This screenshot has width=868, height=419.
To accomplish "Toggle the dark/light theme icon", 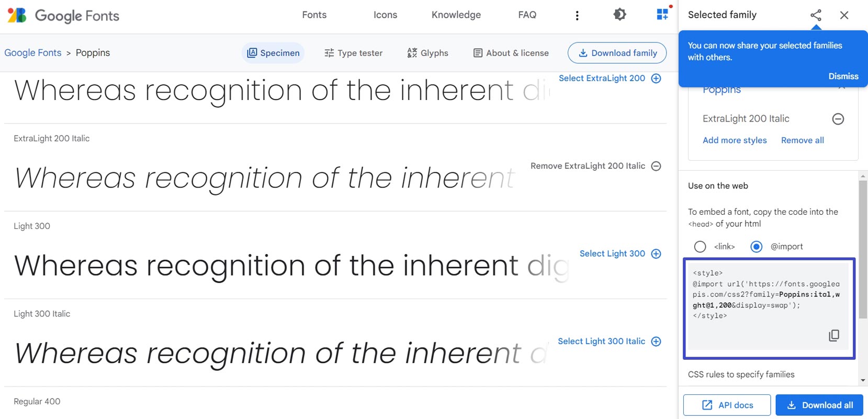I will point(619,15).
